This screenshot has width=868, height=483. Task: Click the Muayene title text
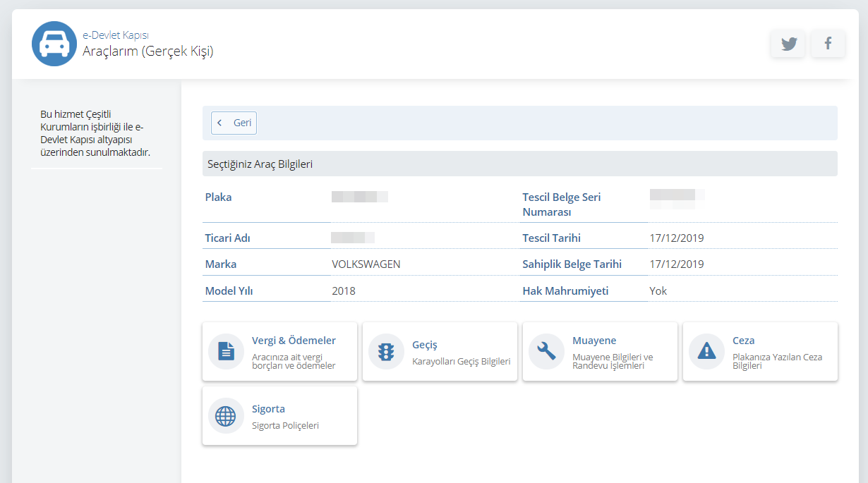tap(594, 341)
